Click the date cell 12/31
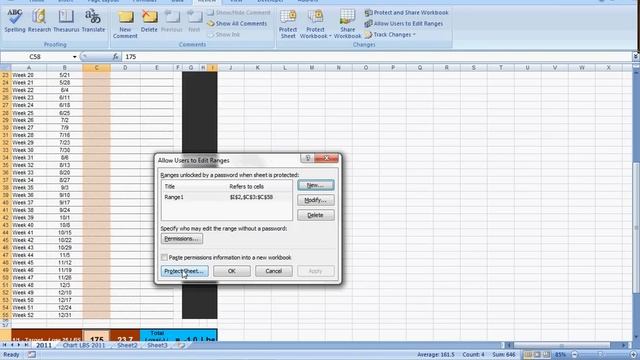 click(x=64, y=315)
